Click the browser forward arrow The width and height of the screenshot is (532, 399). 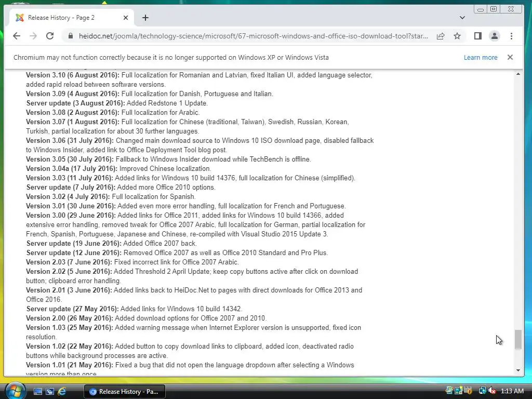click(33, 36)
